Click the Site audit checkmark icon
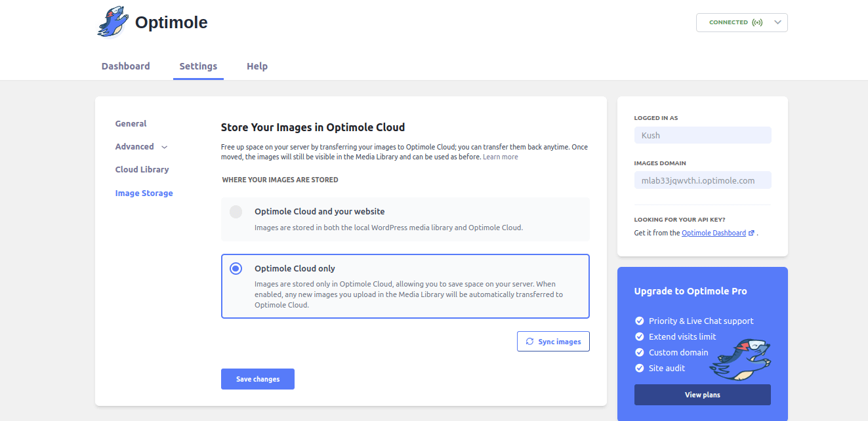Viewport: 868px width, 421px height. pos(640,368)
